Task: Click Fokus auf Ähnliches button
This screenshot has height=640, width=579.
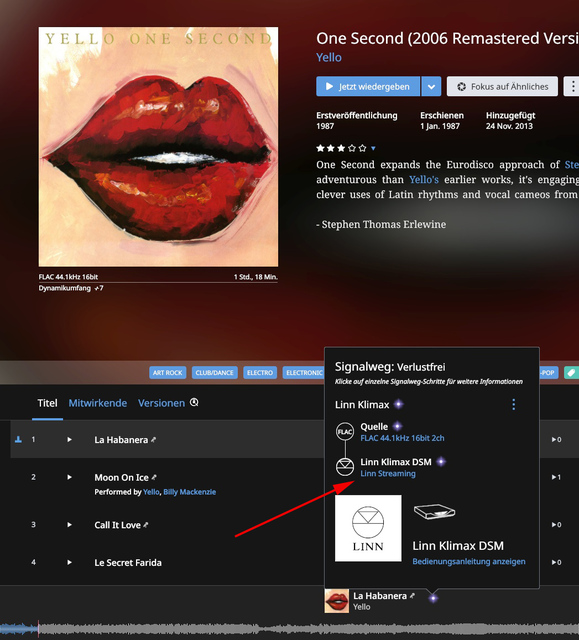Action: [502, 87]
